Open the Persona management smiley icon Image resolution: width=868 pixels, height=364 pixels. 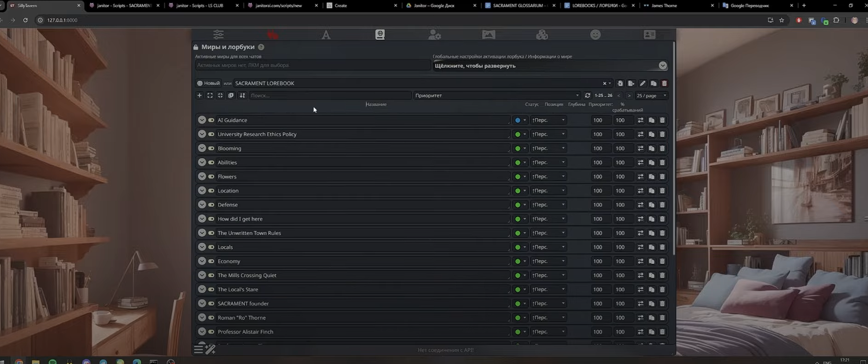pyautogui.click(x=595, y=35)
